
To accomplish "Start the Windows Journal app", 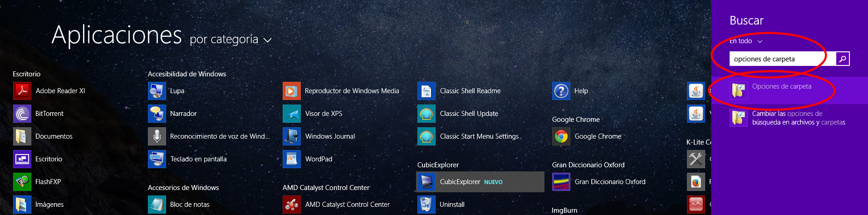I will 292,136.
